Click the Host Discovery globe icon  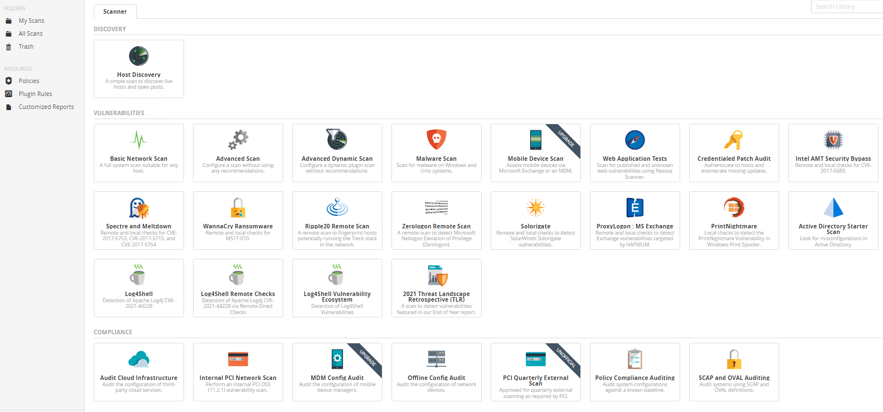[x=139, y=56]
